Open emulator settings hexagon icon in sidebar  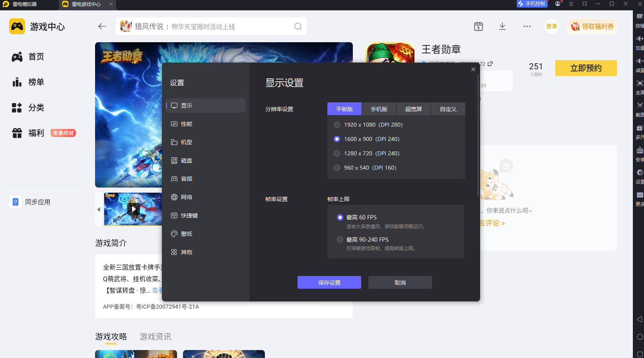pos(640,172)
